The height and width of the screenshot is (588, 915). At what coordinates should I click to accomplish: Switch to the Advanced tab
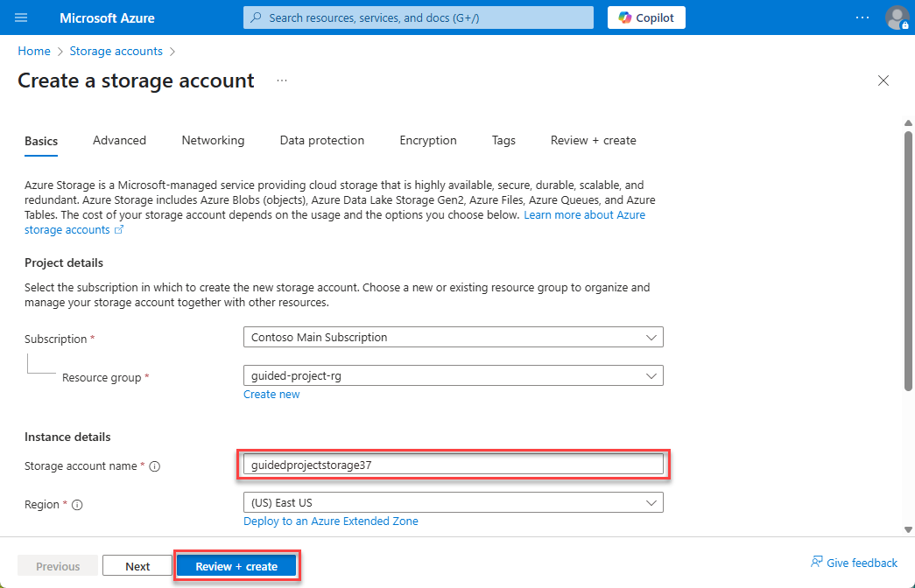[119, 141]
